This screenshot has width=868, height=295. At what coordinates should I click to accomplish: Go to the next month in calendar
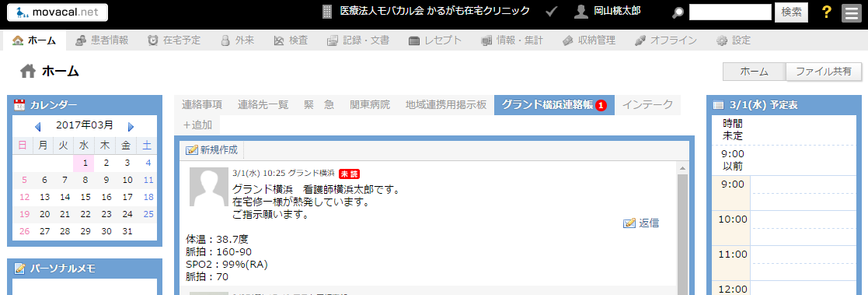point(131,126)
